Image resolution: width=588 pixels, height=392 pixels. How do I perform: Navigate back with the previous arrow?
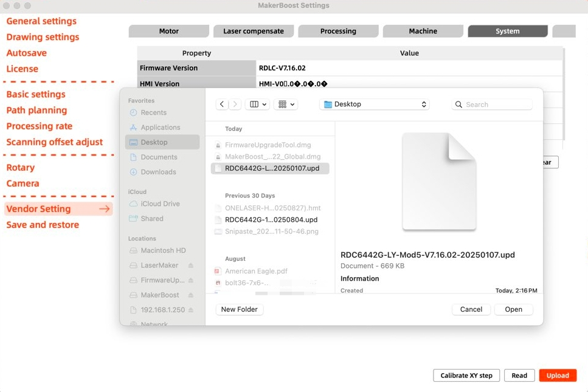tap(221, 104)
